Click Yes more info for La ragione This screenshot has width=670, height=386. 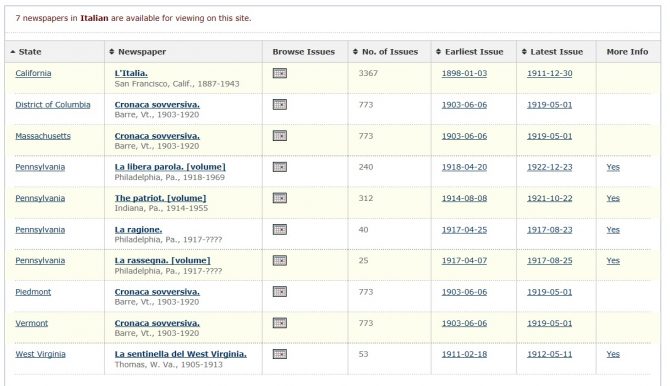[613, 230]
